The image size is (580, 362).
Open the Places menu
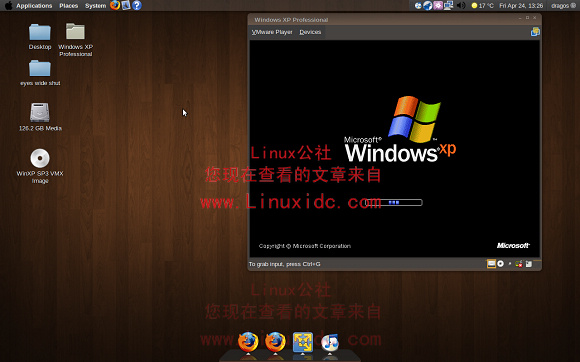68,6
